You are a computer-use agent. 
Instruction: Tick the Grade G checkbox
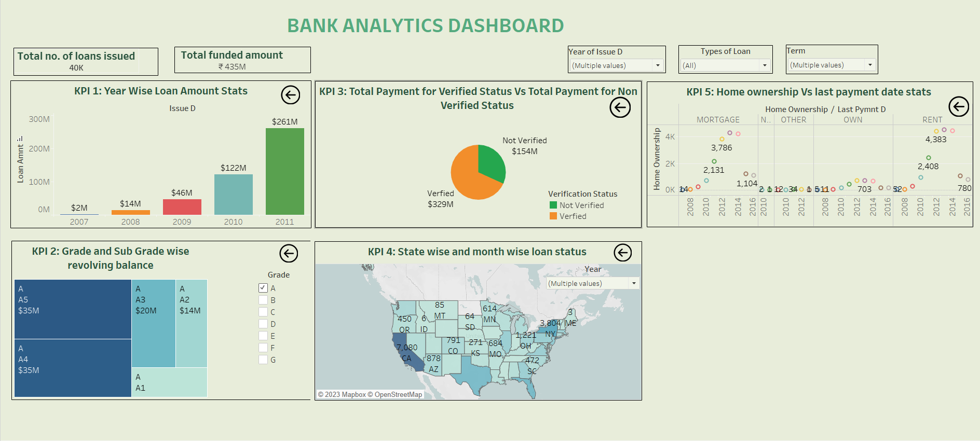(263, 360)
